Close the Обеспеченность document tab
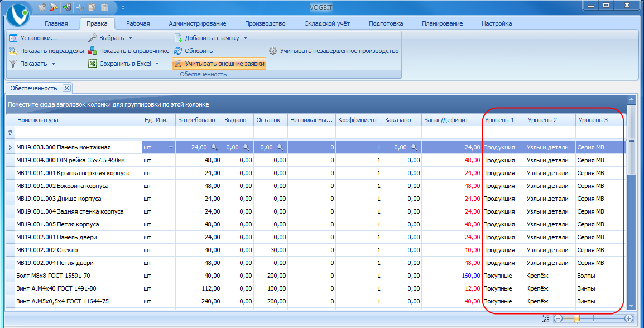This screenshot has width=644, height=328. tap(68, 88)
